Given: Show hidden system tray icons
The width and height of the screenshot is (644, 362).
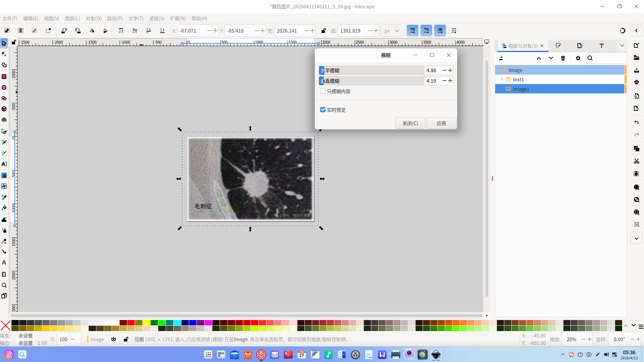Looking at the screenshot, I should pos(563,354).
